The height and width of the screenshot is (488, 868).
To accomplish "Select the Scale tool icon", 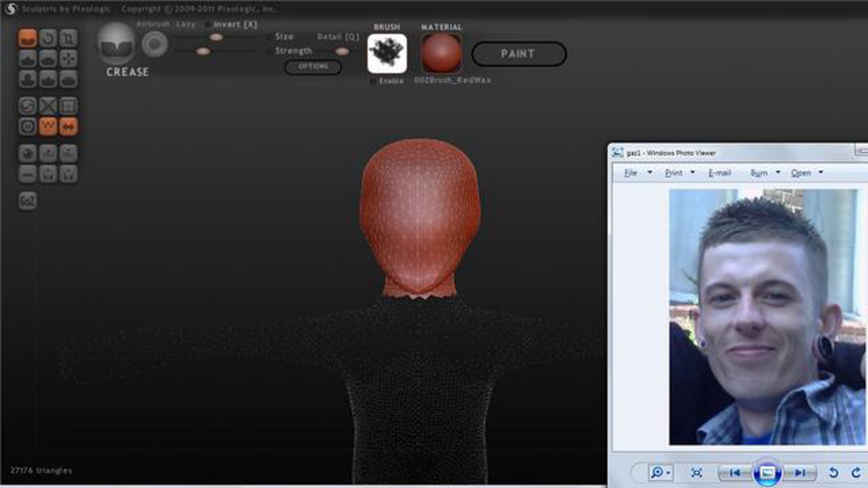I will [x=68, y=38].
